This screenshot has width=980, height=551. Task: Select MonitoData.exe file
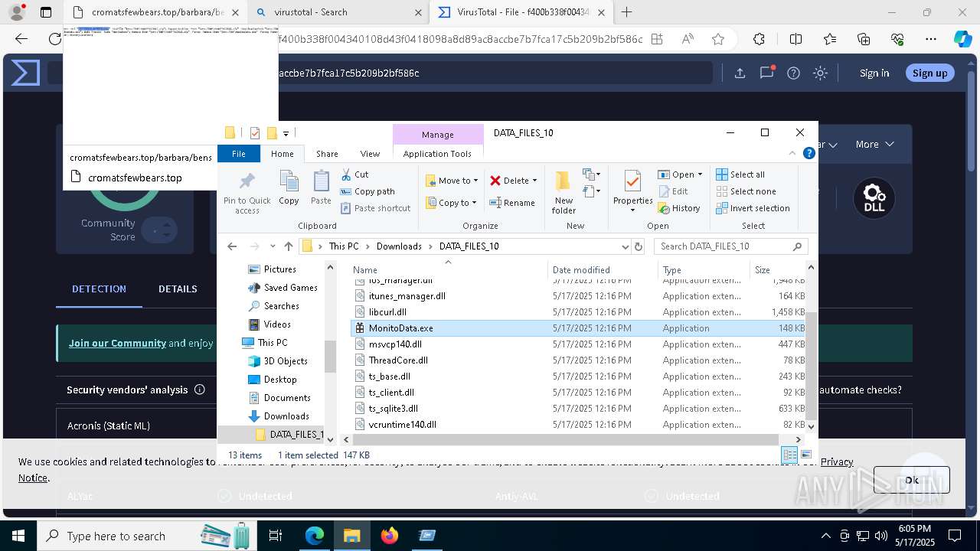[x=580, y=328]
